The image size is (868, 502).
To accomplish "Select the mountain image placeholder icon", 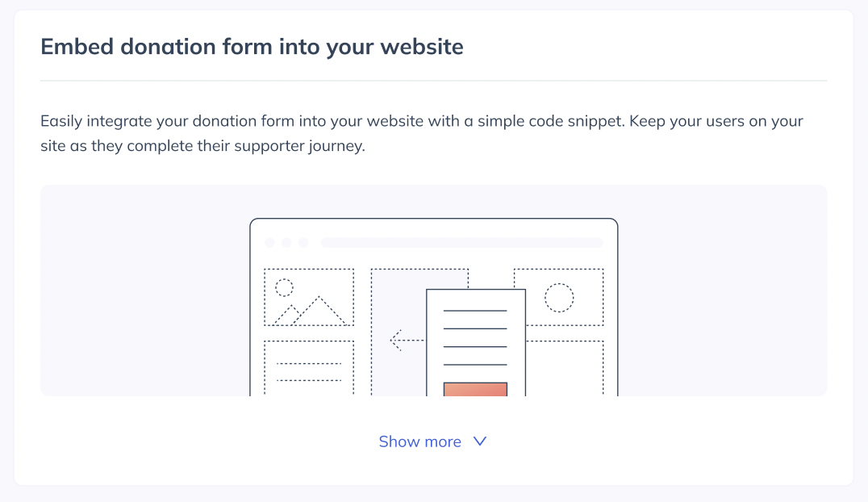I will coord(309,297).
